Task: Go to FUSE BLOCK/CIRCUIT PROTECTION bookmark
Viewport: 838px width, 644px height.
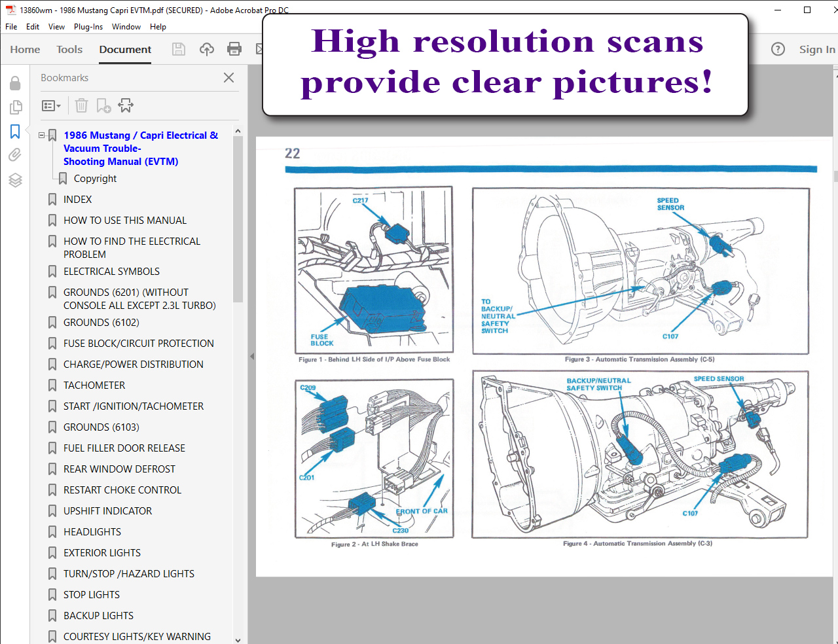Action: (x=139, y=344)
